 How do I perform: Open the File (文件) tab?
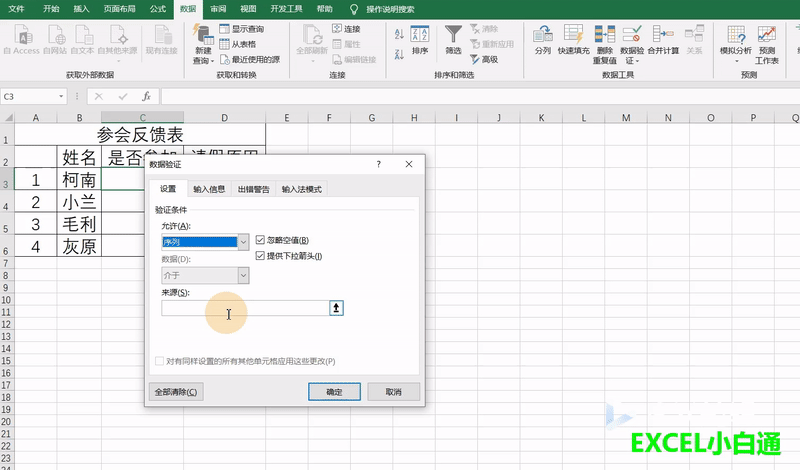pyautogui.click(x=16, y=9)
